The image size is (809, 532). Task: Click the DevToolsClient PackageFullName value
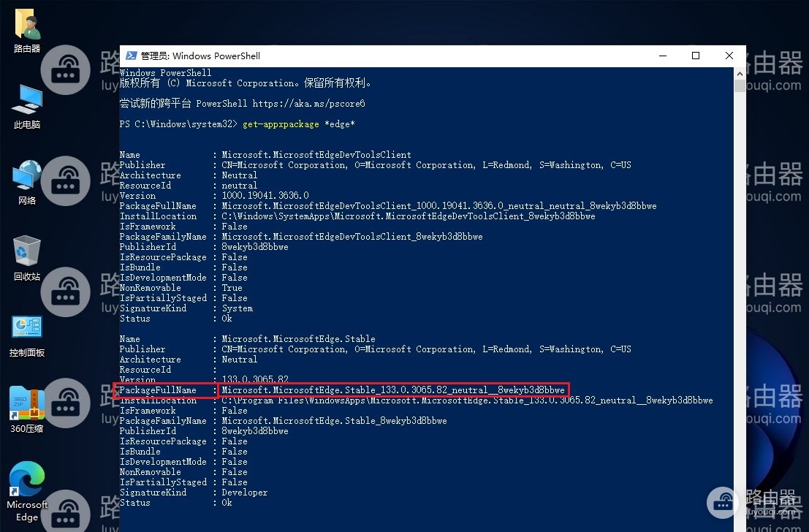pos(439,206)
